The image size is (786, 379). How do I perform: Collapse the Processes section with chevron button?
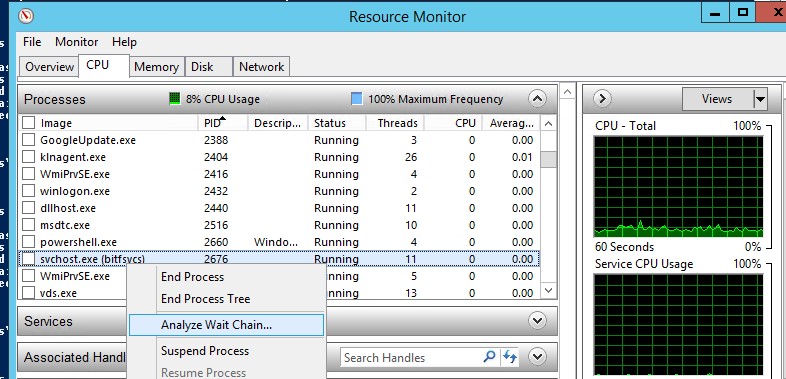click(x=537, y=99)
